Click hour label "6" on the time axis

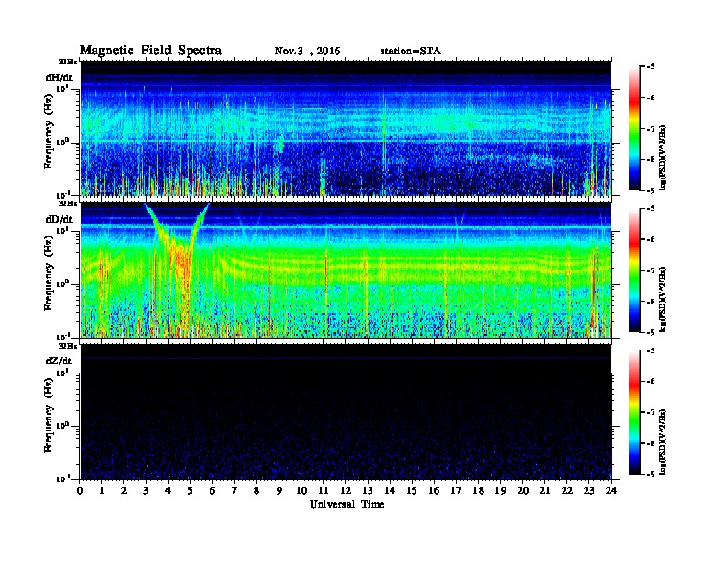tap(212, 491)
